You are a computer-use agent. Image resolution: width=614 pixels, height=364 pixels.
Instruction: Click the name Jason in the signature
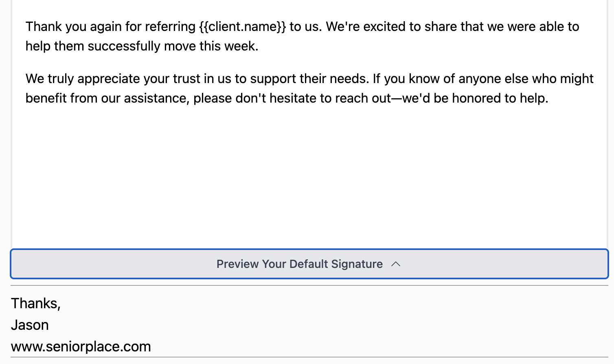pyautogui.click(x=30, y=325)
